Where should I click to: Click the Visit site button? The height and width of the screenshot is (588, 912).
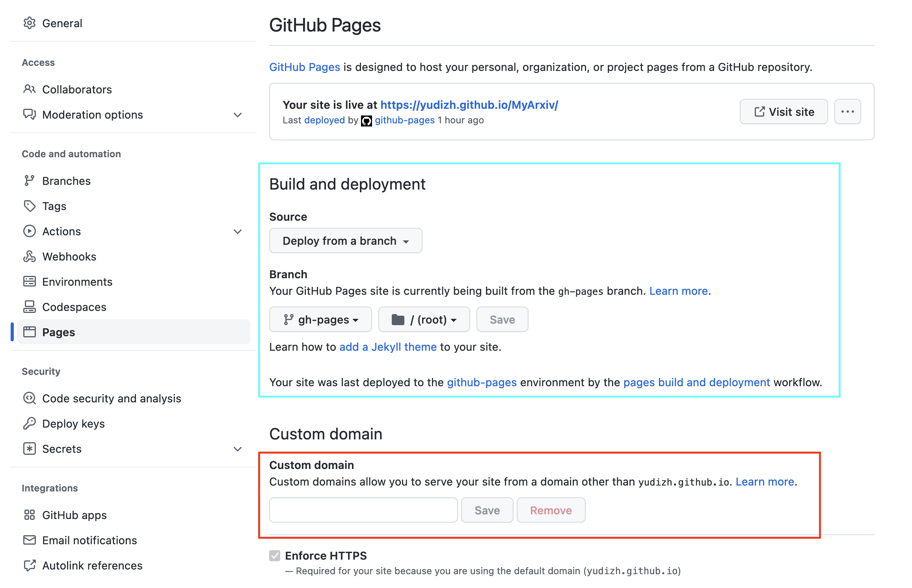[x=784, y=112]
